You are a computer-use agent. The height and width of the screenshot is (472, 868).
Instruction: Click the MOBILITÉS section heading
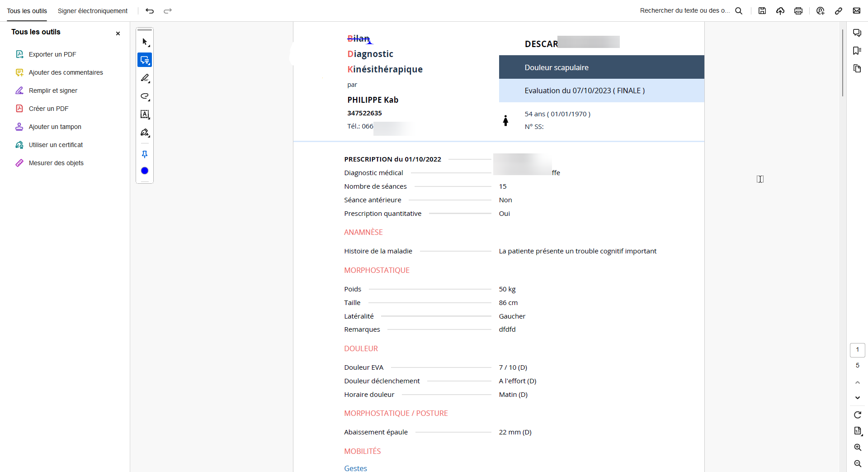pos(363,451)
